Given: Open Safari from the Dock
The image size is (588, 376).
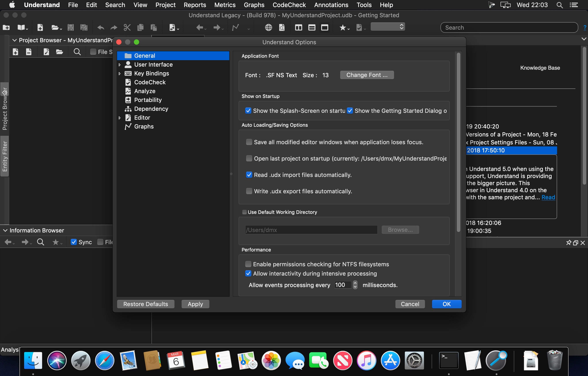Looking at the screenshot, I should click(x=104, y=360).
